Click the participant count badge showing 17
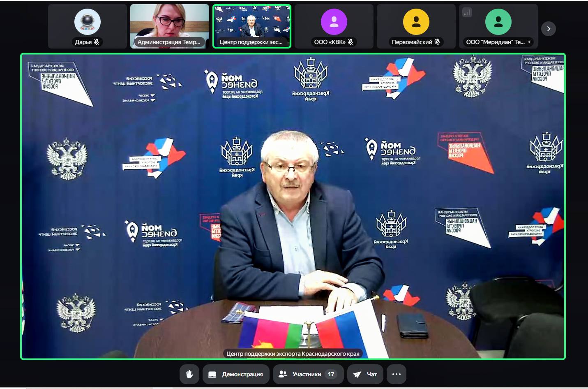This screenshot has width=588, height=389. pyautogui.click(x=331, y=374)
